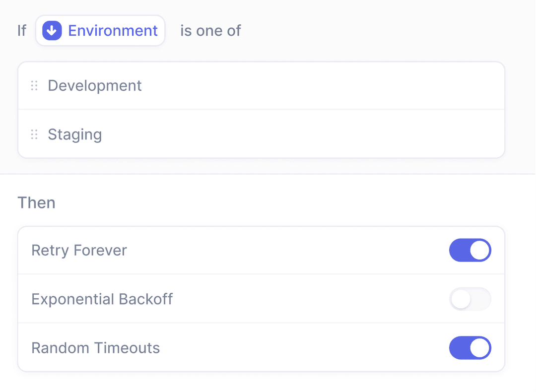Click the Random Timeouts label text

95,348
